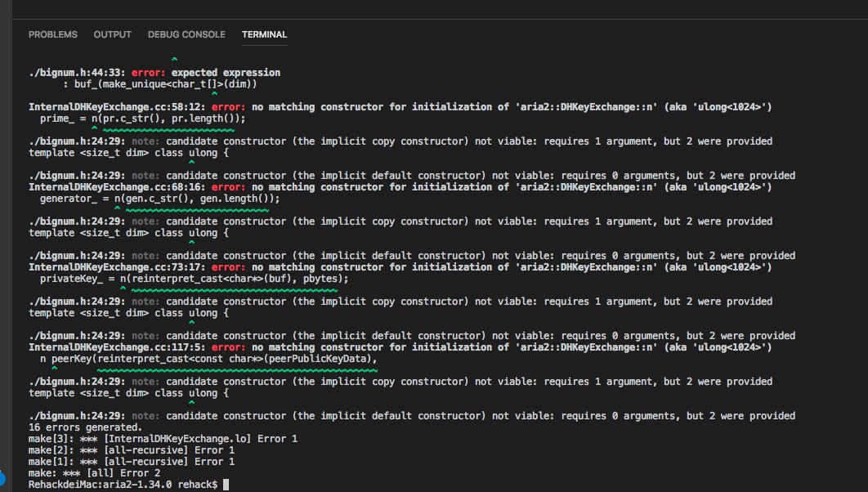Click the '16 errors generated' line
Viewport: 868px width, 492px height.
82,427
